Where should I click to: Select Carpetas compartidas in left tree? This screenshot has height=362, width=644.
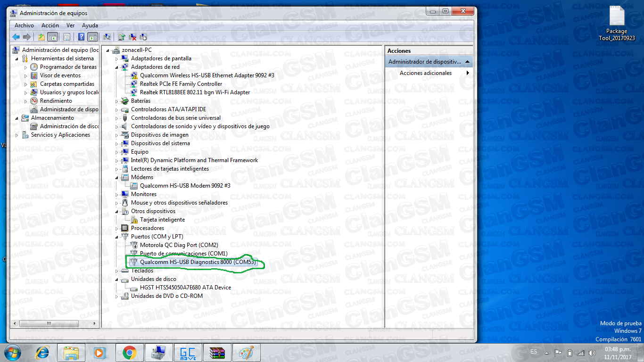coord(67,84)
